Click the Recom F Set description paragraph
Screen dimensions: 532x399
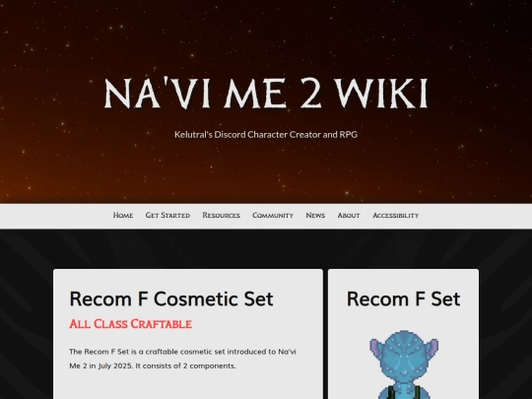point(182,359)
